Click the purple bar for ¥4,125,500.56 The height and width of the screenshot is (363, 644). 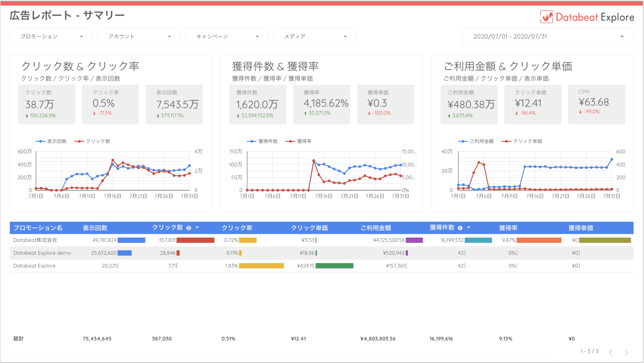pos(414,240)
